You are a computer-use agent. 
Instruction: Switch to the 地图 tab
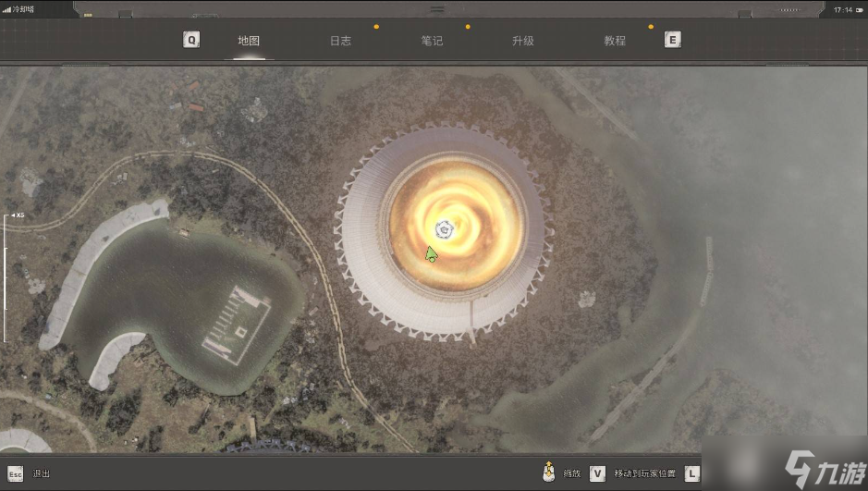249,41
